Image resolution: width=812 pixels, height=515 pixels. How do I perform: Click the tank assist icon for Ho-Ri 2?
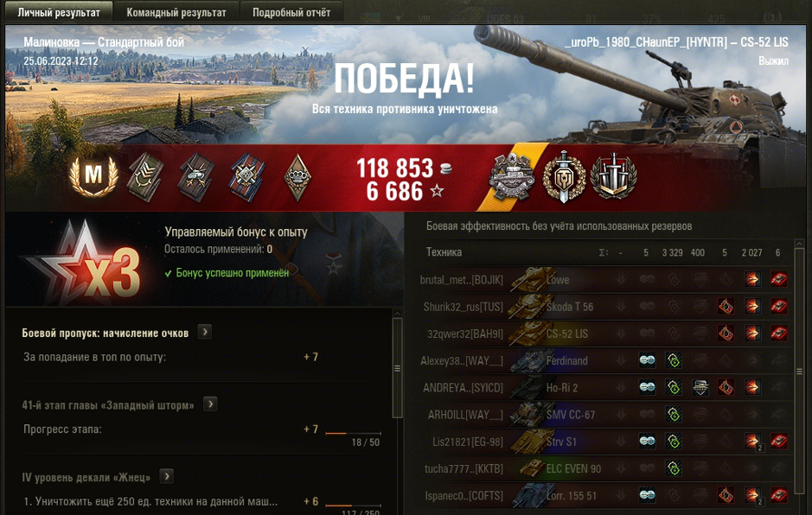700,387
